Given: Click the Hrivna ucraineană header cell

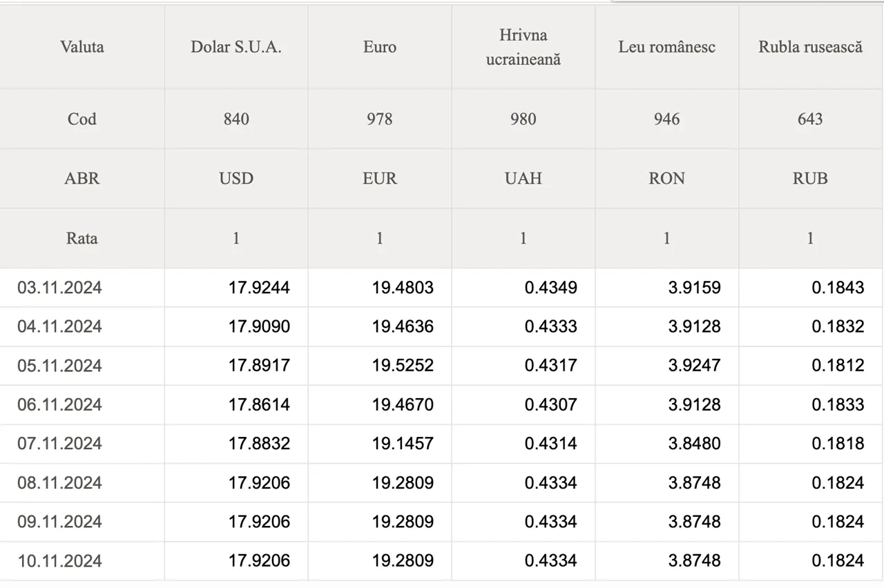Looking at the screenshot, I should [523, 47].
